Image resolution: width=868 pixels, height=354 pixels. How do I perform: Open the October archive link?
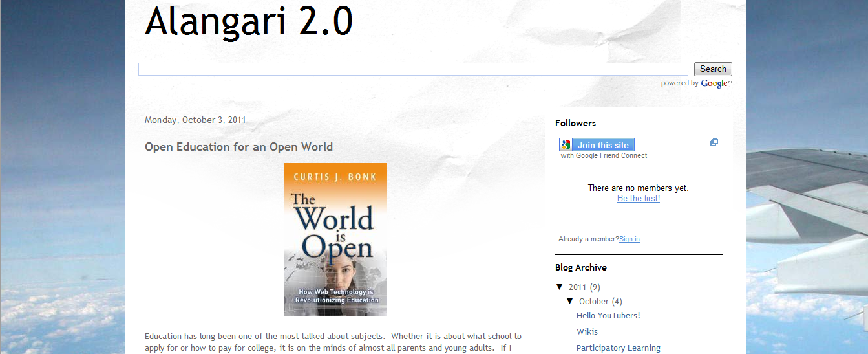594,302
